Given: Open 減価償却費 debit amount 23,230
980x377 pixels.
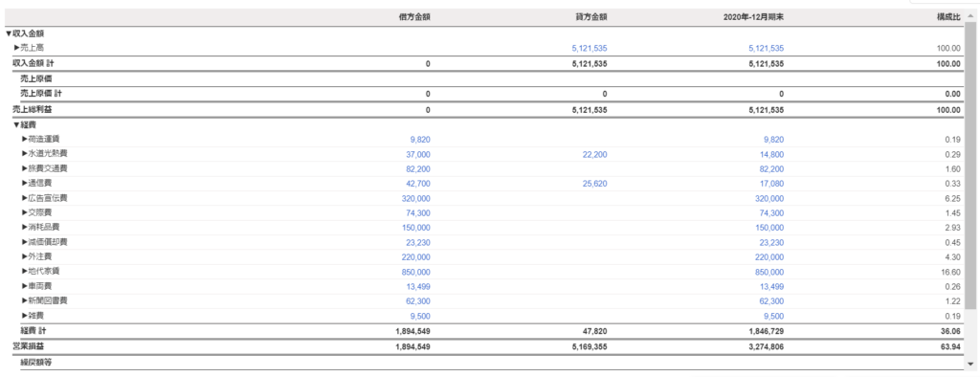Looking at the screenshot, I should coord(418,243).
